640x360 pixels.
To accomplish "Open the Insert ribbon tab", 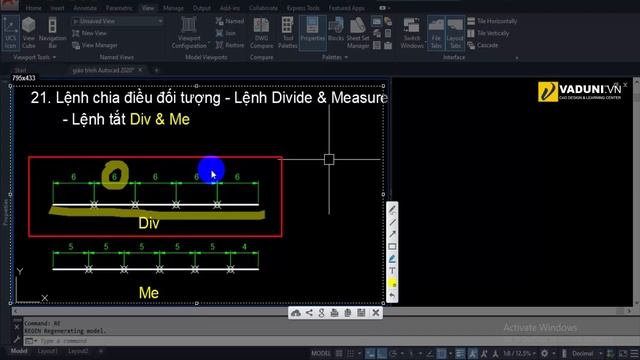I will click(57, 8).
